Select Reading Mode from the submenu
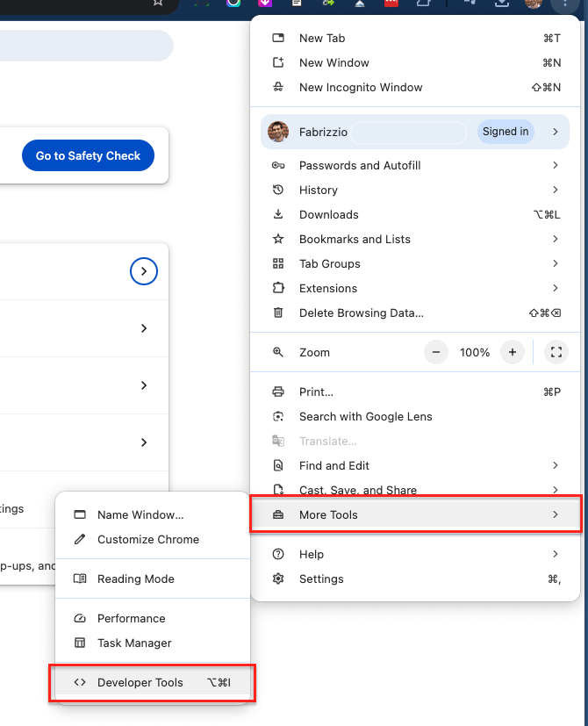The image size is (588, 726). [x=135, y=579]
